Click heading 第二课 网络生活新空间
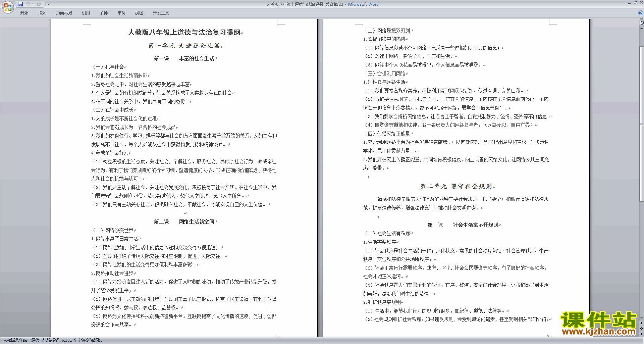The height and width of the screenshot is (344, 644). (x=184, y=222)
